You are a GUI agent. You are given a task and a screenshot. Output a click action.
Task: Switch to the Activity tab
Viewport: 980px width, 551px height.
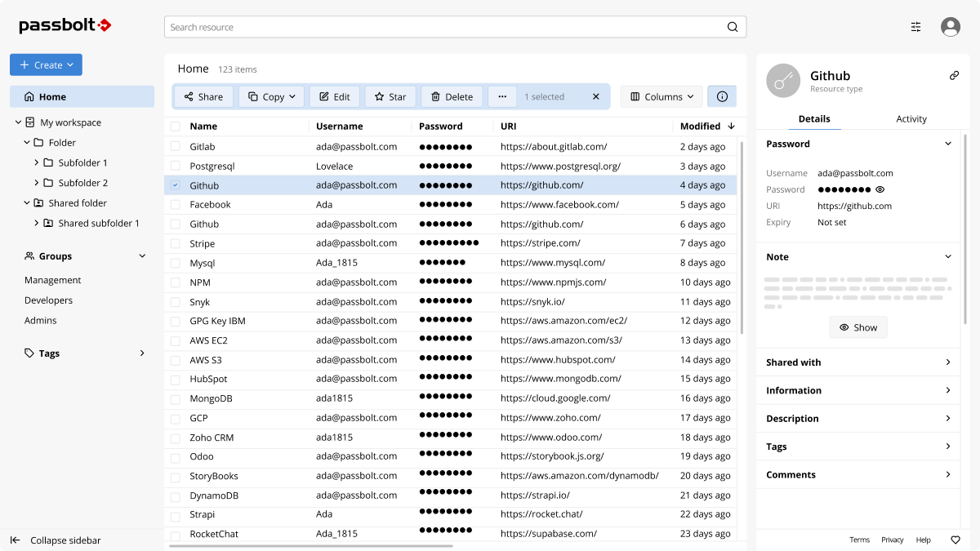(911, 118)
